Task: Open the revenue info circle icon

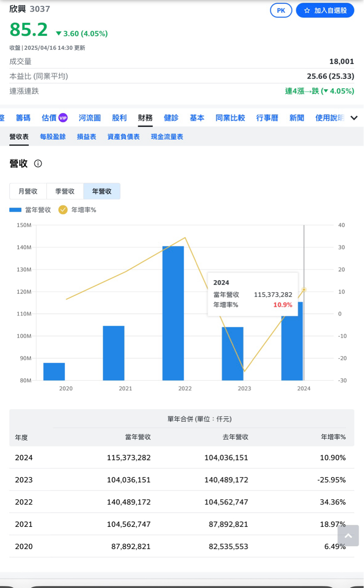Action: 38,164
